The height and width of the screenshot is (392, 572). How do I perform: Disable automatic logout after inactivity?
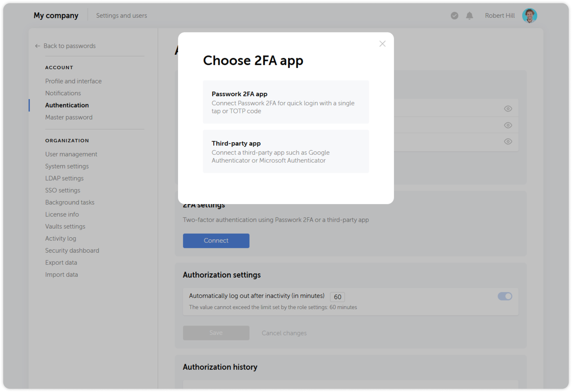click(x=506, y=296)
